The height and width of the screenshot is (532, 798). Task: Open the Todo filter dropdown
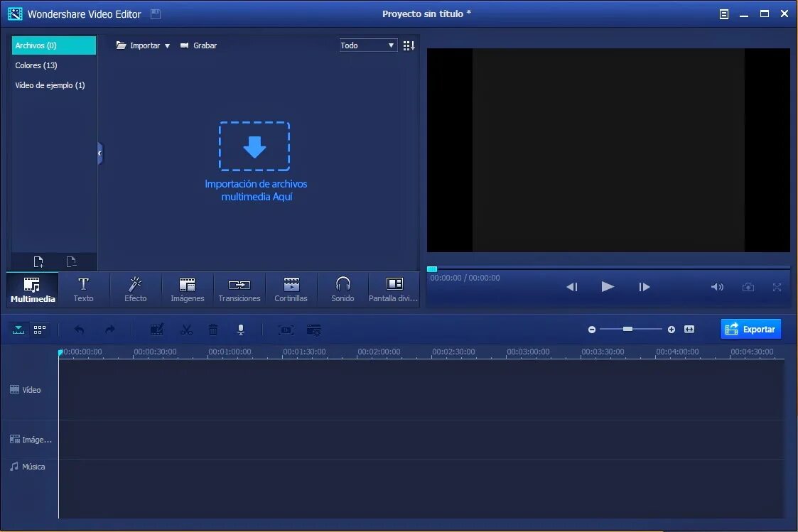[369, 45]
